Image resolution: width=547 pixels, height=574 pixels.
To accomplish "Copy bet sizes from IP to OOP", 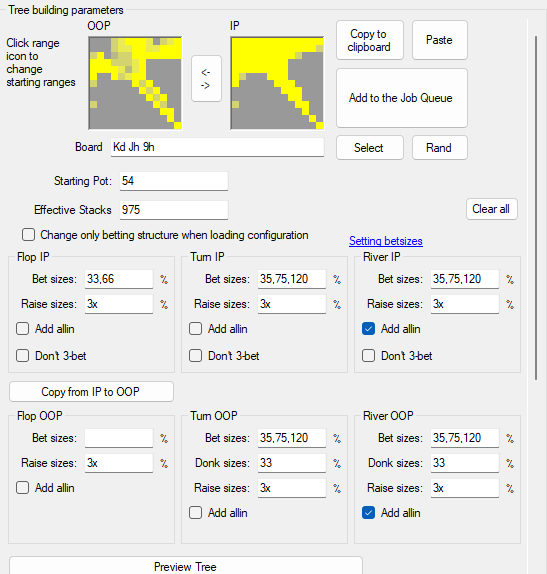I will [x=91, y=392].
